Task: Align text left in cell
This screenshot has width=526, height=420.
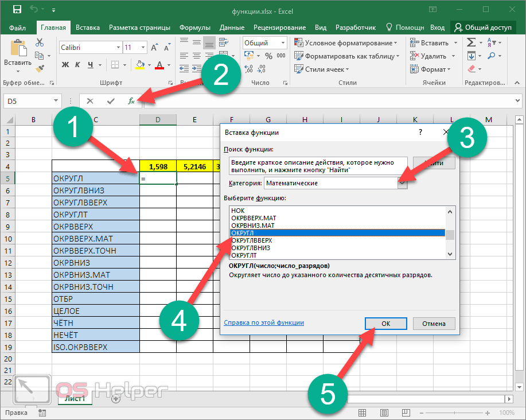Action: pos(184,55)
